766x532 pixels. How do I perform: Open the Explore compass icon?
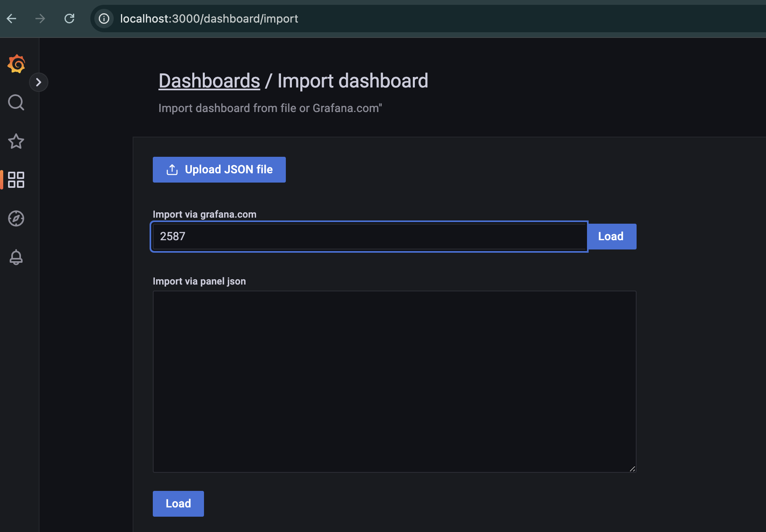(x=16, y=218)
